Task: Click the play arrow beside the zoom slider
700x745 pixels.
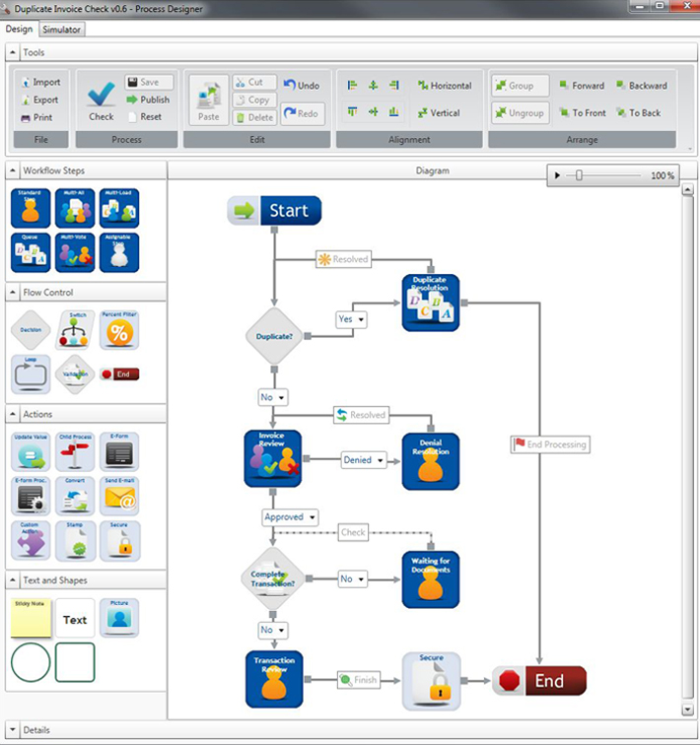Action: coord(557,175)
